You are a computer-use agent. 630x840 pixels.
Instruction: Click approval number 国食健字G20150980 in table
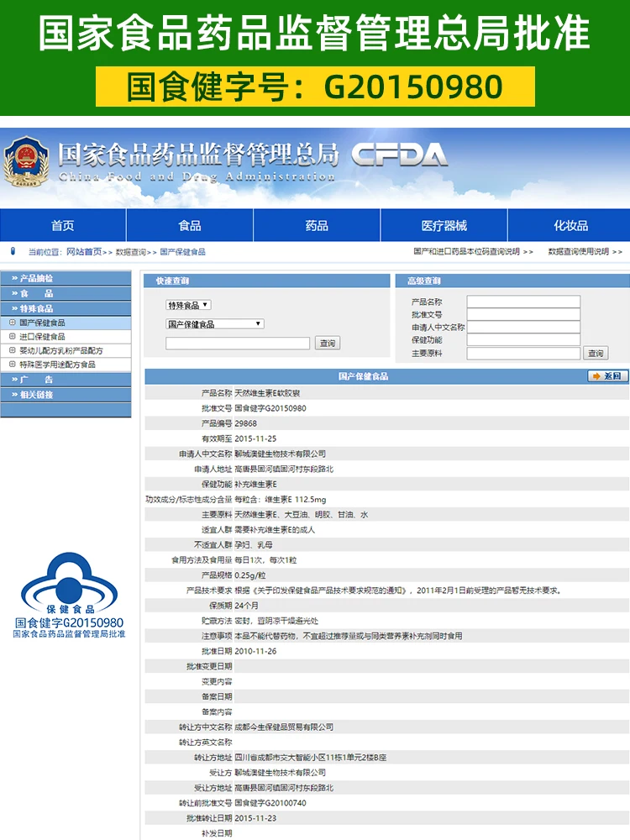(x=270, y=408)
